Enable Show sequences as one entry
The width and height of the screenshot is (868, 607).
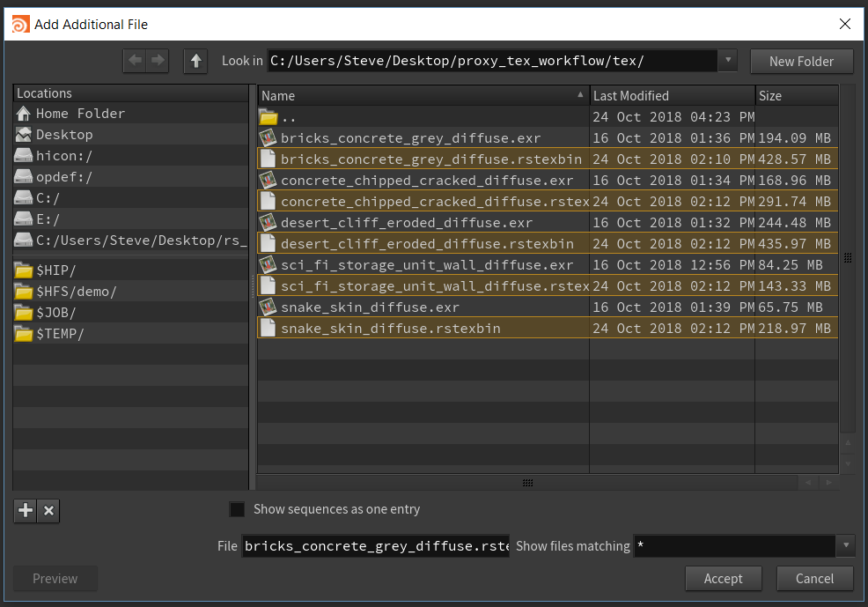[237, 509]
